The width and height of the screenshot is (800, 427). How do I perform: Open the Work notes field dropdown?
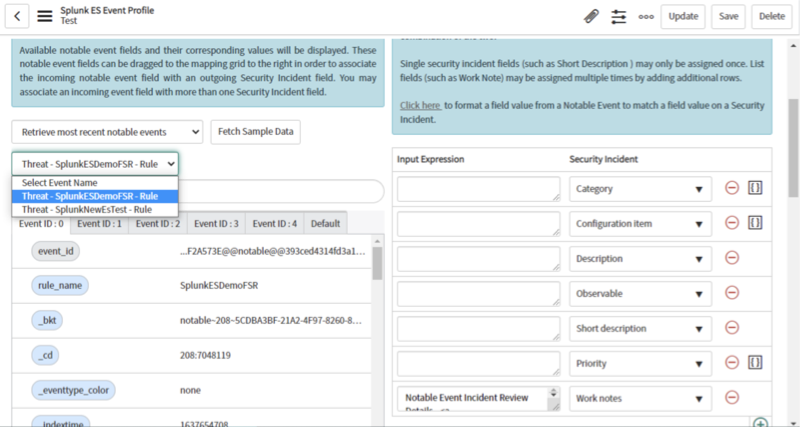[640, 398]
